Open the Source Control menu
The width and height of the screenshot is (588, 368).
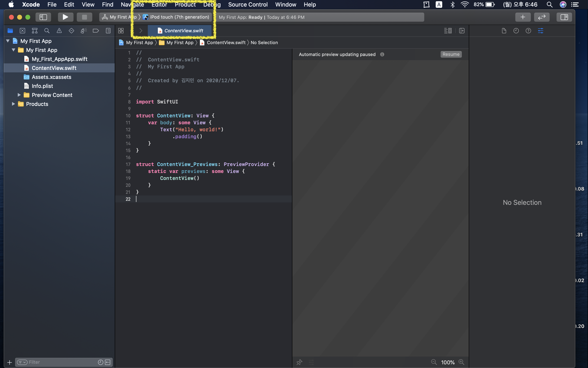point(248,4)
